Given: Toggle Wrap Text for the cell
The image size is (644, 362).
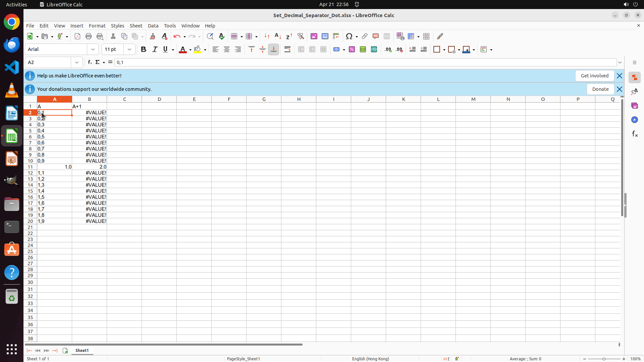Looking at the screenshot, I should coord(287,49).
